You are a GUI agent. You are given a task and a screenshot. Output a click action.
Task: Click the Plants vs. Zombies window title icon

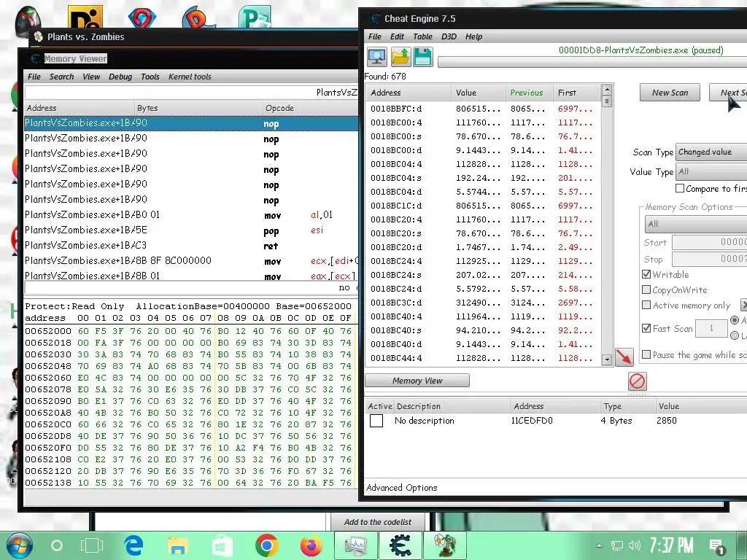39,36
